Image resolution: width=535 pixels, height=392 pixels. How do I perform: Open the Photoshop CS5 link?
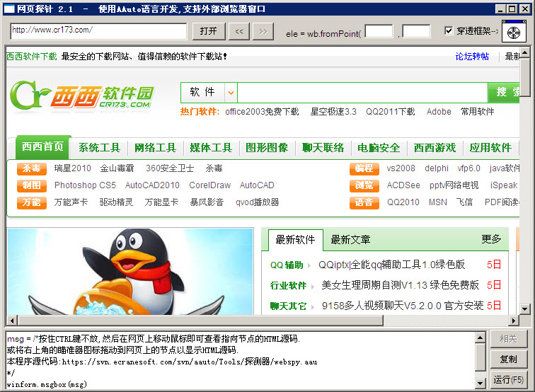85,185
